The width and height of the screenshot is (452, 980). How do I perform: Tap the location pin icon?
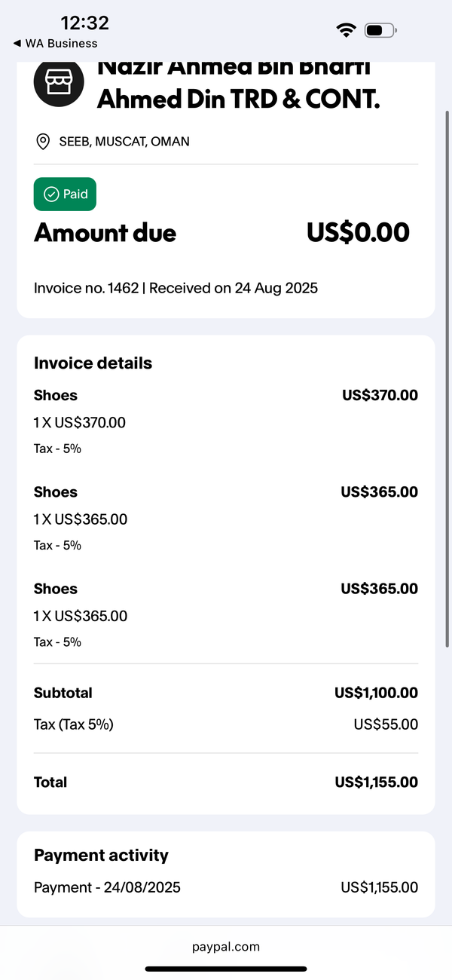tap(43, 141)
